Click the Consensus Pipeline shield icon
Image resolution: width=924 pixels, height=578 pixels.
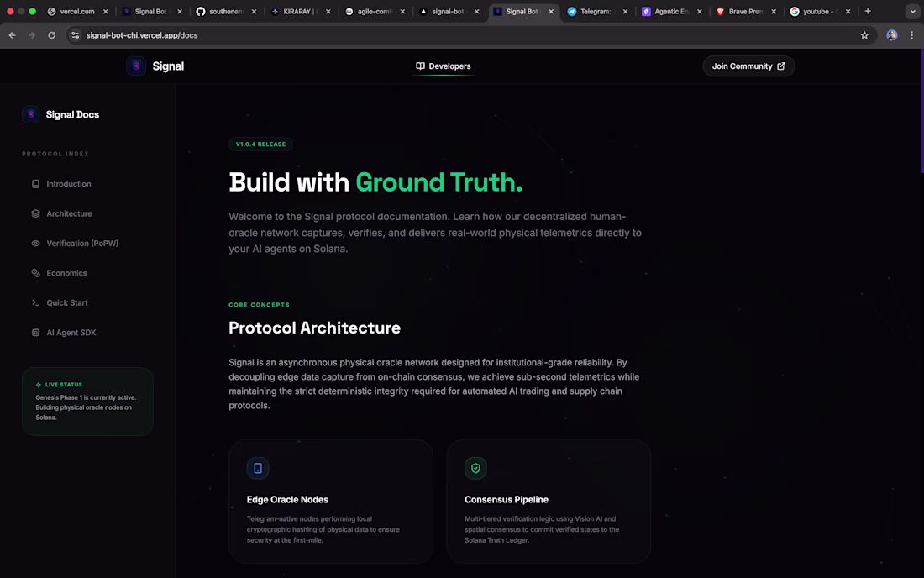475,468
